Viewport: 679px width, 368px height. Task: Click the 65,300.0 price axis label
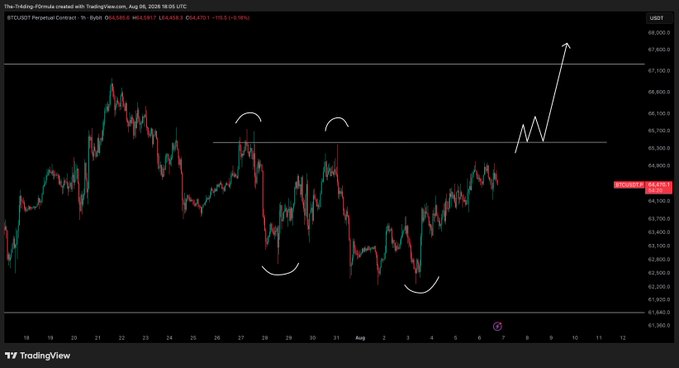coord(659,148)
